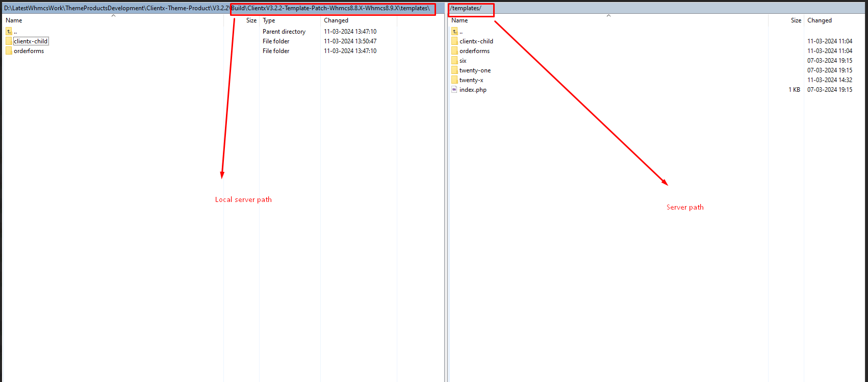Select the remote orderforms folder name
Image resolution: width=868 pixels, height=382 pixels.
click(x=474, y=51)
